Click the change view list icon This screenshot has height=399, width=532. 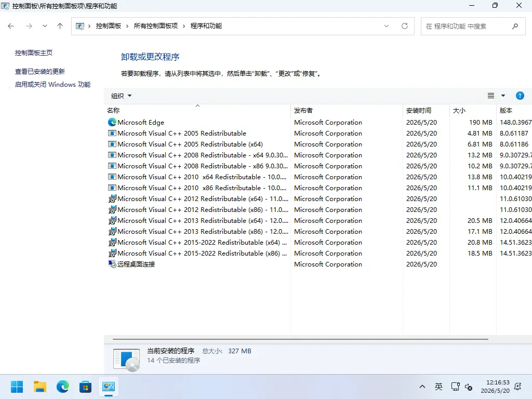pos(490,96)
